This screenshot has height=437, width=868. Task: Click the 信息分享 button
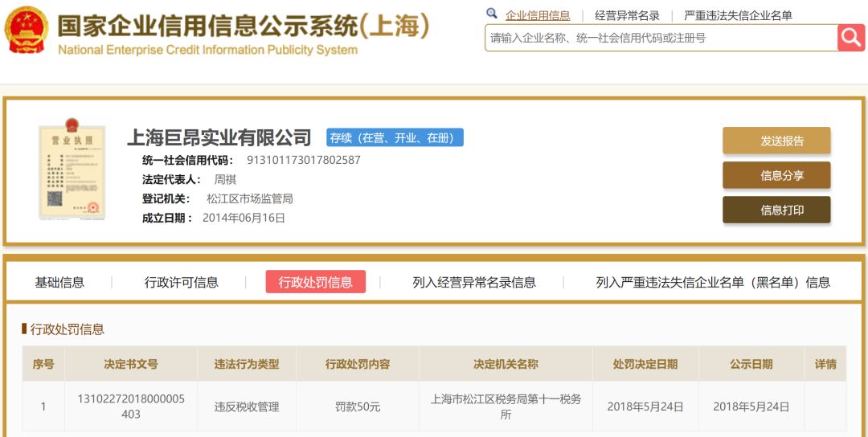(776, 175)
